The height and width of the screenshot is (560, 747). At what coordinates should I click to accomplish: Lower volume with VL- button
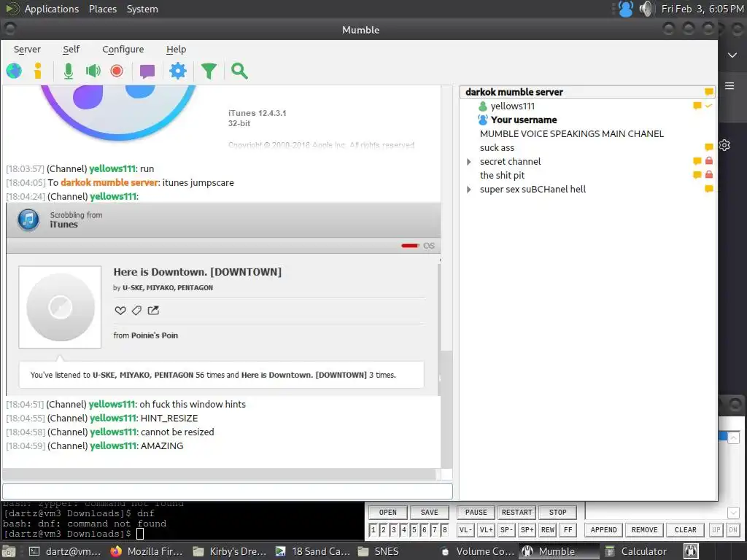(x=465, y=530)
